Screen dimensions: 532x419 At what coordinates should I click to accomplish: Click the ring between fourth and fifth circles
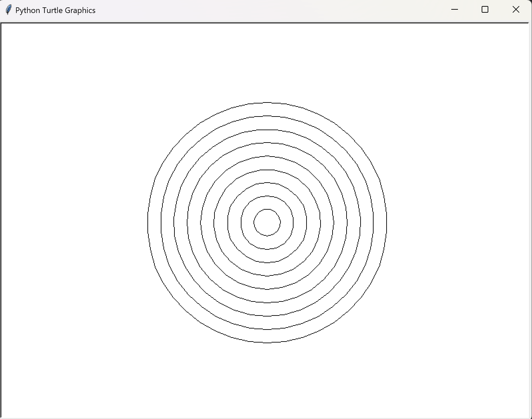pyautogui.click(x=327, y=222)
